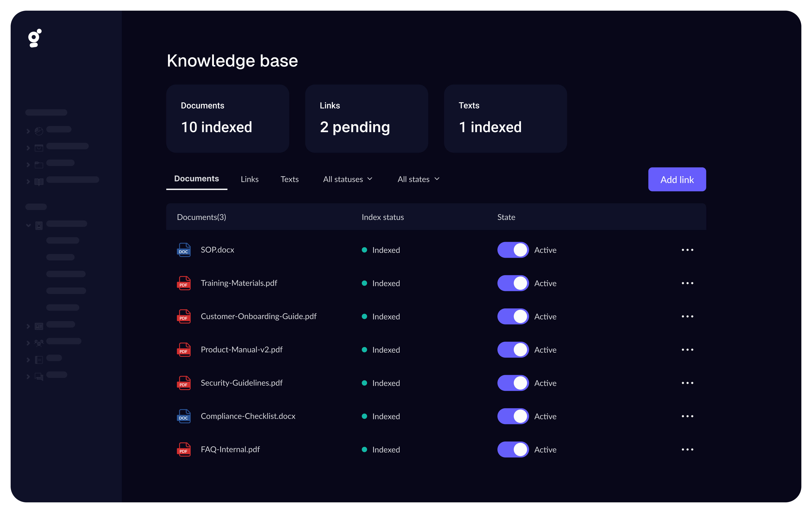
Task: Turn off Training-Materials.pdf active state
Action: (x=513, y=283)
